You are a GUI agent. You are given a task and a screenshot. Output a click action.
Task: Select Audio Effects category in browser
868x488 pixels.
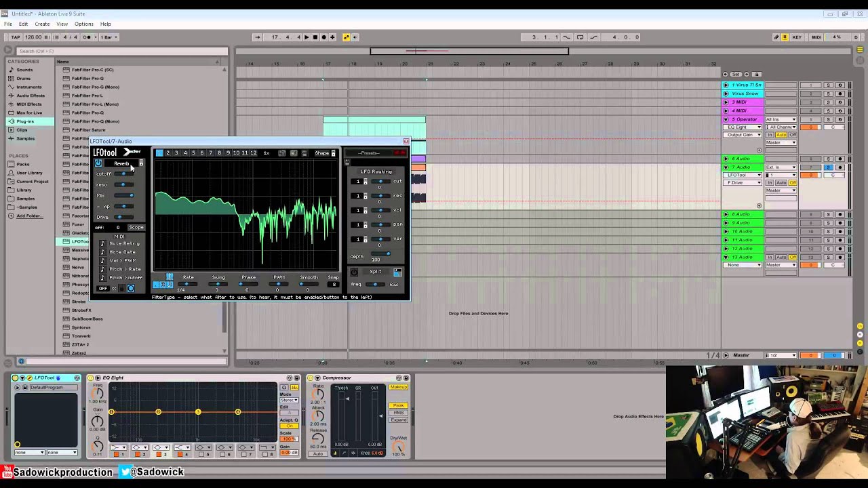click(31, 96)
